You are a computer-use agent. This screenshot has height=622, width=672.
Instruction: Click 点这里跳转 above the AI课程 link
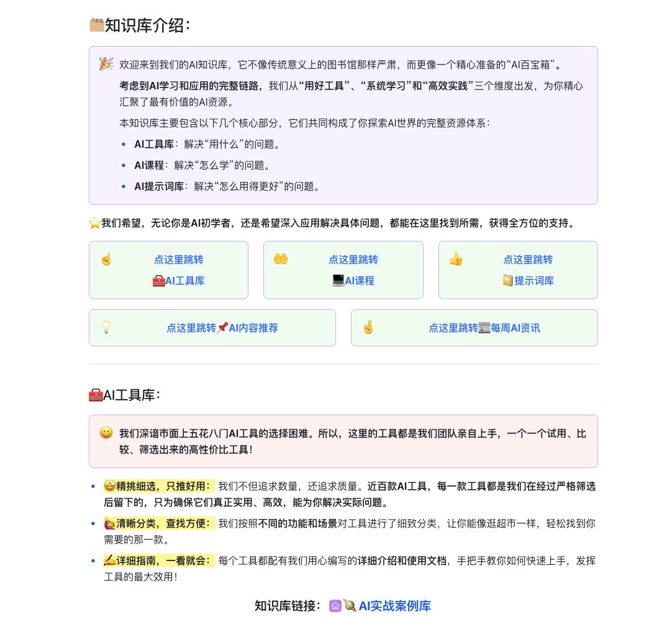[x=353, y=259]
